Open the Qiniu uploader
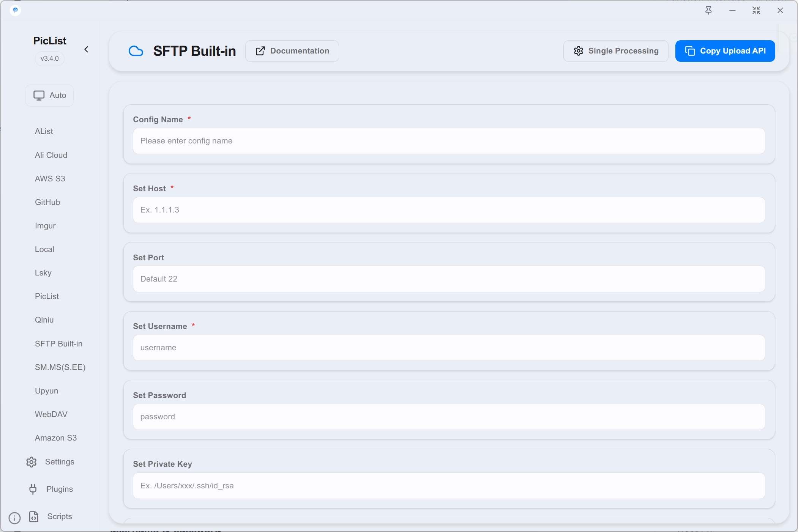This screenshot has height=532, width=798. point(44,320)
